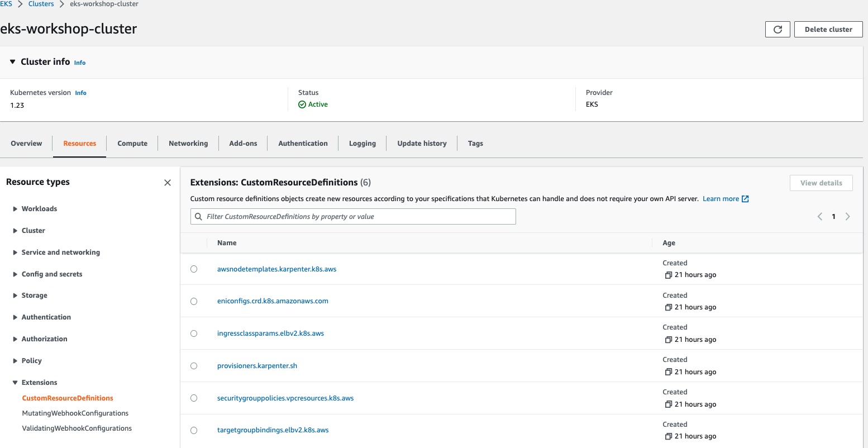Expand the Workloads resource type
The width and height of the screenshot is (868, 448).
coord(15,209)
